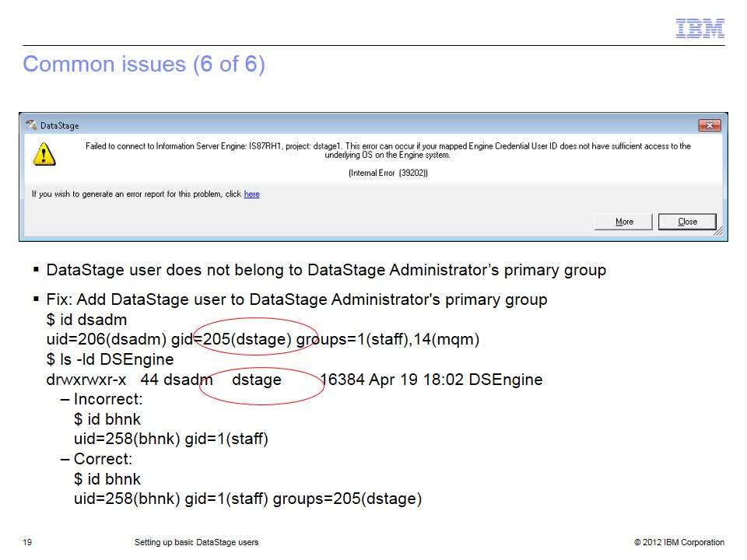Image resolution: width=747 pixels, height=560 pixels.
Task: Open the error report 'here' link
Action: 251,194
